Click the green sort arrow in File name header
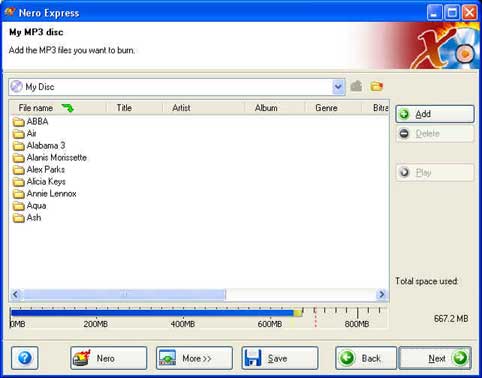This screenshot has height=378, width=482. [68, 108]
